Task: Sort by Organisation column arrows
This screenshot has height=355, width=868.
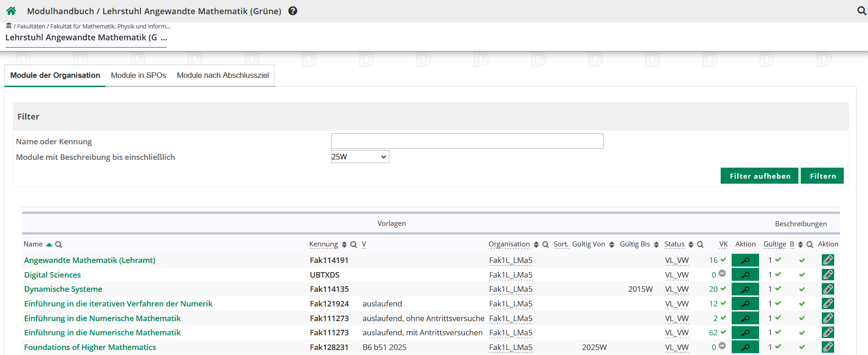Action: tap(536, 245)
